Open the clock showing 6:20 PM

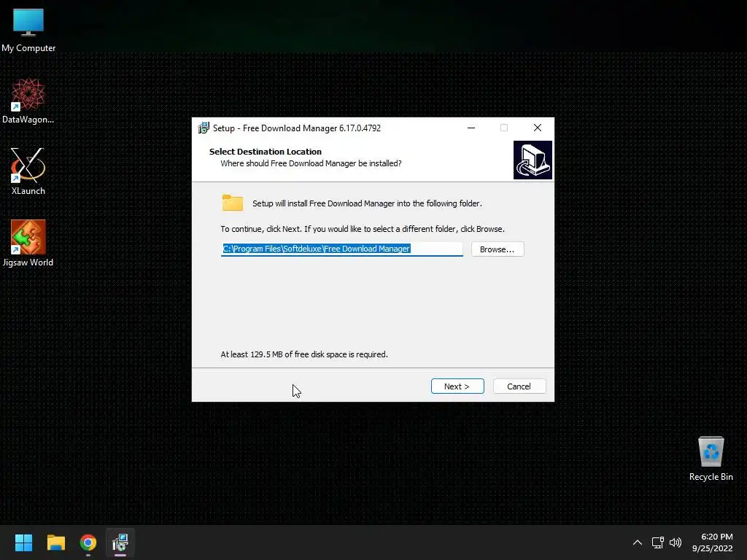pyautogui.click(x=712, y=542)
